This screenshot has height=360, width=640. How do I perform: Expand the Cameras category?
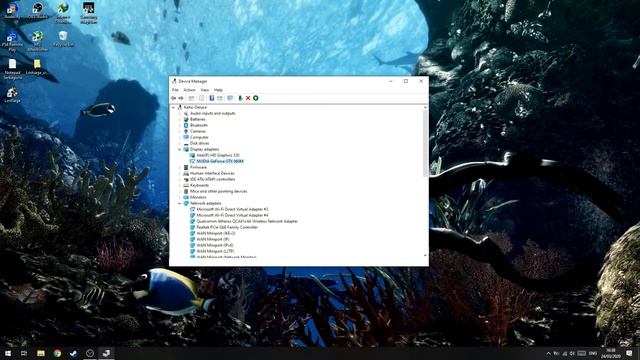point(180,131)
